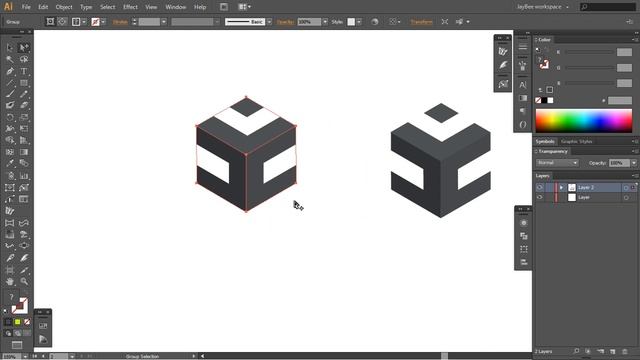Delete selection trash icon in Layers panel
This screenshot has height=360, width=640.
click(624, 351)
